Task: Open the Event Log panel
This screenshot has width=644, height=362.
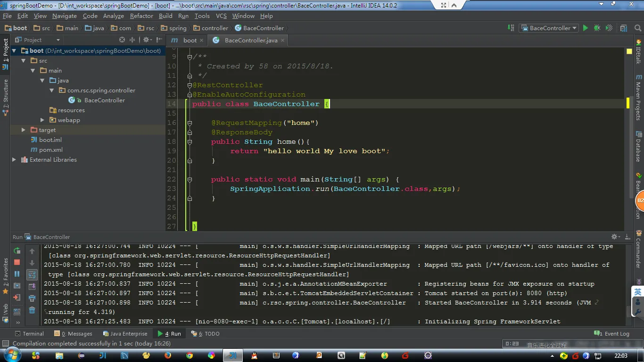Action: coord(612,334)
